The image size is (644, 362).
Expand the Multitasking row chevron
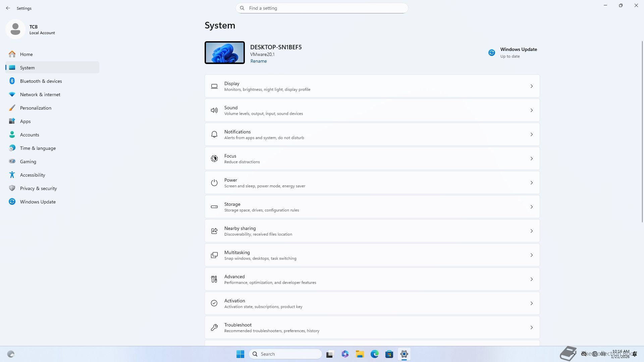(x=531, y=255)
